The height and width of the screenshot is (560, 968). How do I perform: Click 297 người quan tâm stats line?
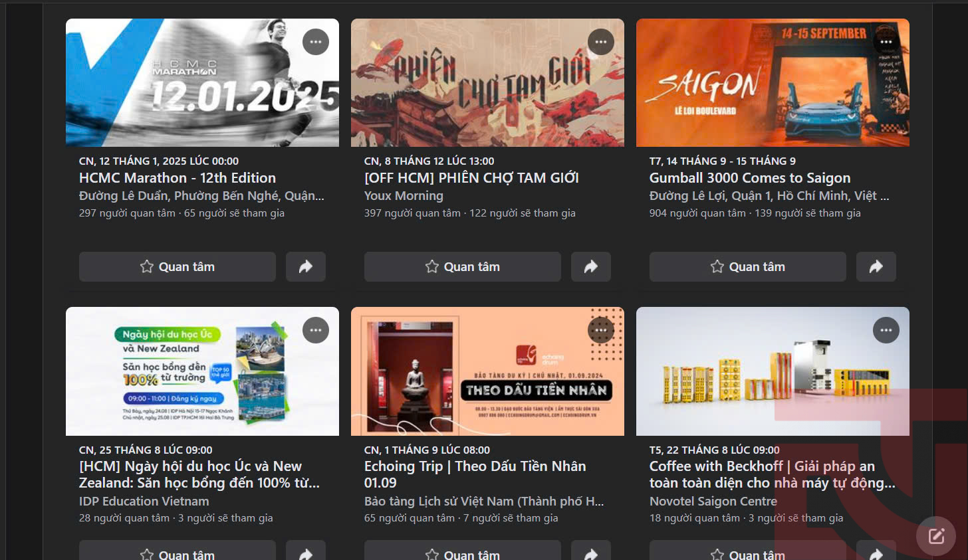pos(181,213)
